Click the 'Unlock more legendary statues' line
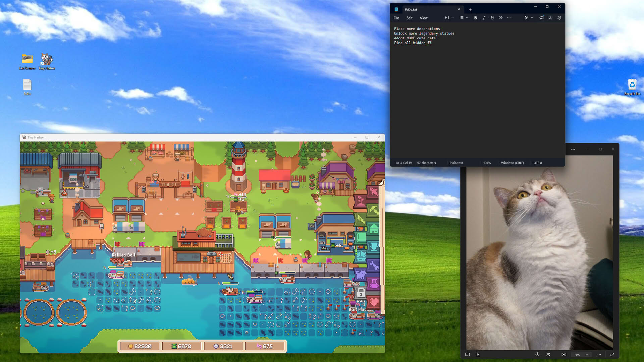 424,34
